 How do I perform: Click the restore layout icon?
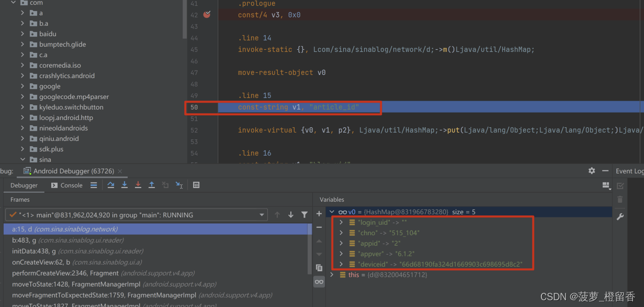[606, 185]
